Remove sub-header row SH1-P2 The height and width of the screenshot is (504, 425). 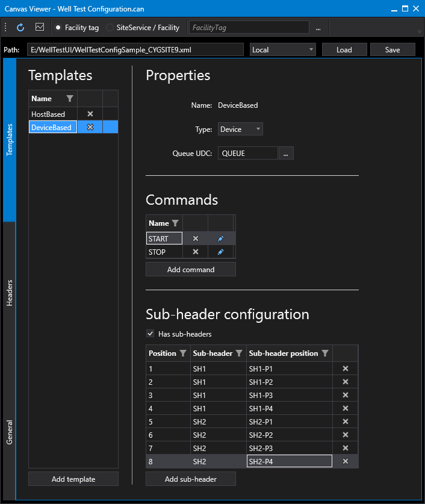coord(346,382)
